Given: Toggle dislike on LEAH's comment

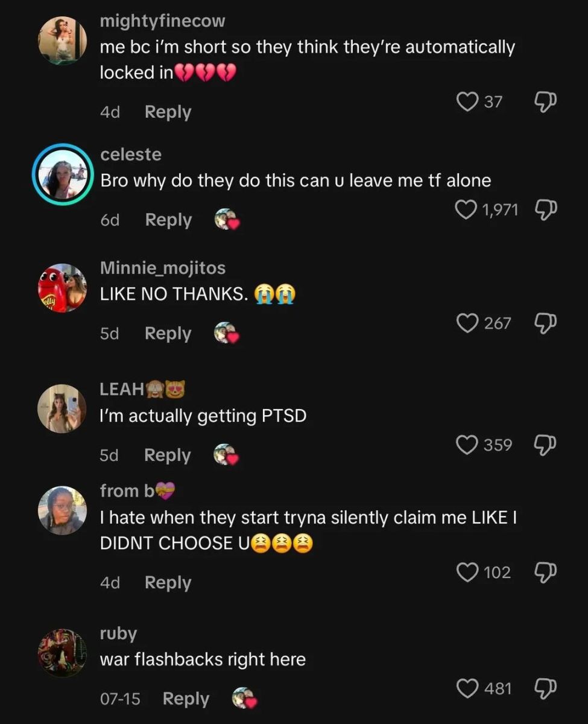Looking at the screenshot, I should [545, 445].
